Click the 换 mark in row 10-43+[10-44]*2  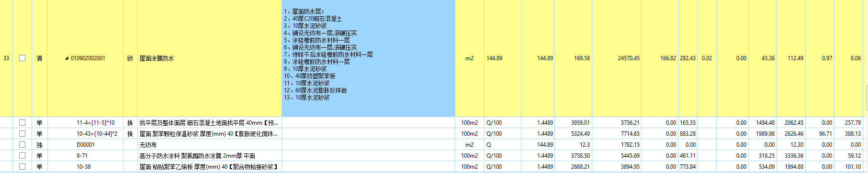(x=130, y=134)
